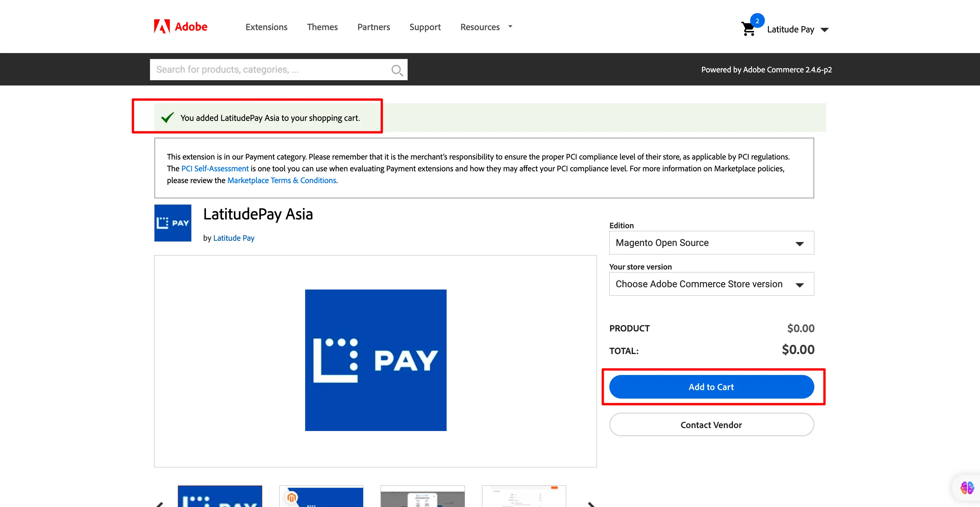Expand the Resources dropdown menu
980x507 pixels.
coord(486,27)
